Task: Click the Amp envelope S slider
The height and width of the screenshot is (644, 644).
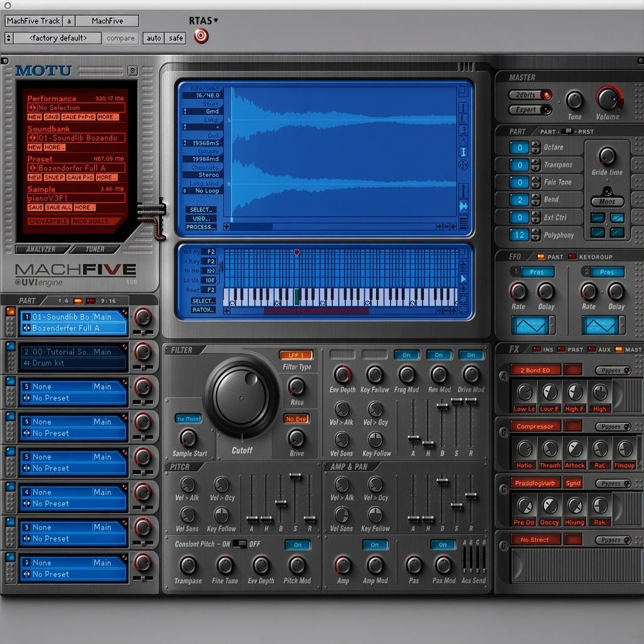Action: click(x=457, y=506)
